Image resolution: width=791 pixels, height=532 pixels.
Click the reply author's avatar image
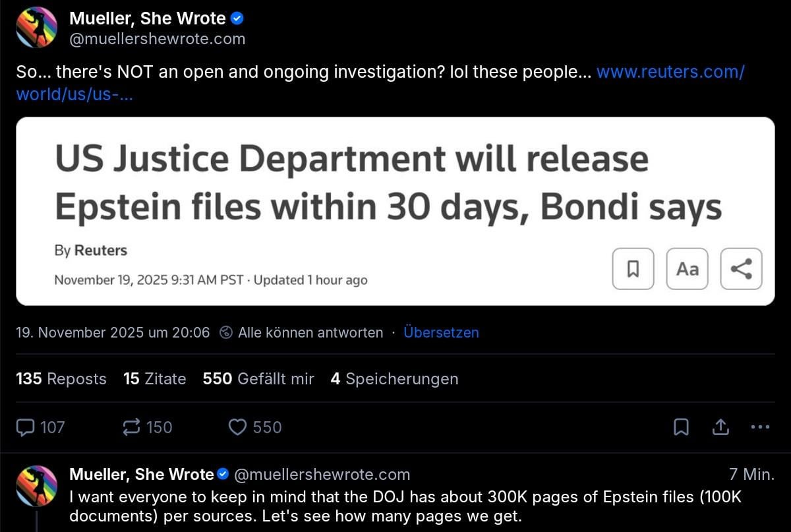(36, 487)
